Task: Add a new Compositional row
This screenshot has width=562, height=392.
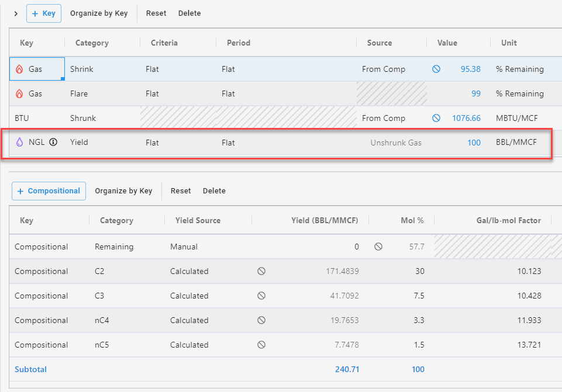Action: coord(49,191)
